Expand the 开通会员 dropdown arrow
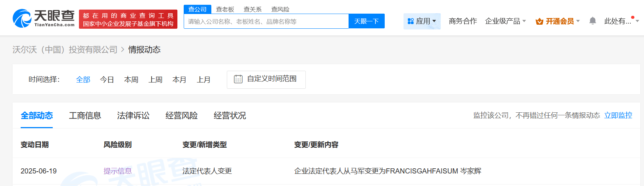The image size is (644, 186). pos(578,21)
